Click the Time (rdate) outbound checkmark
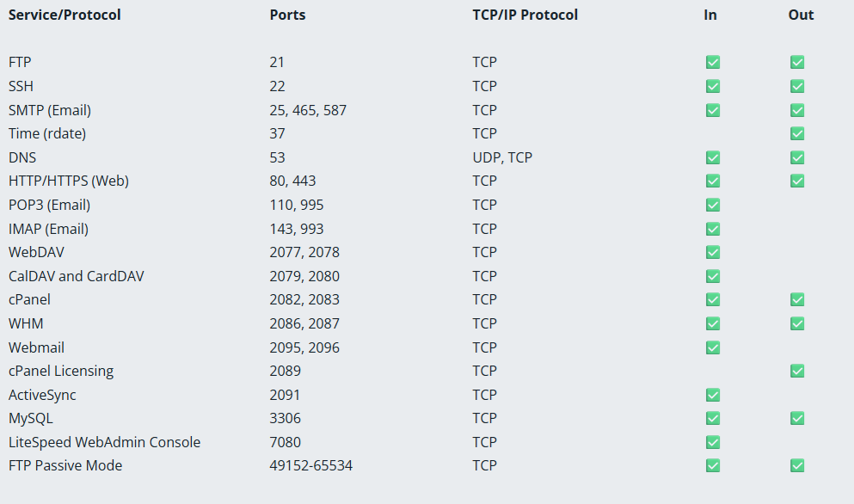Viewport: 854px width, 504px height. 797,133
